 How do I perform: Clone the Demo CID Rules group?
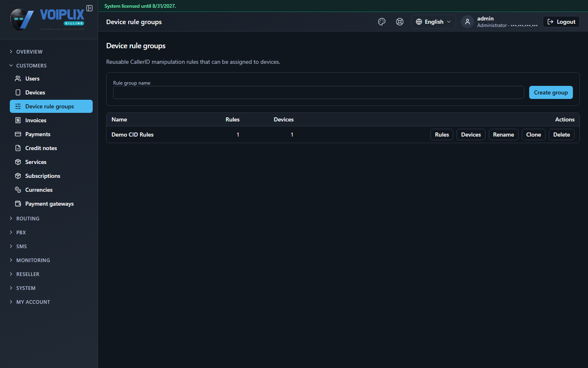(x=533, y=135)
